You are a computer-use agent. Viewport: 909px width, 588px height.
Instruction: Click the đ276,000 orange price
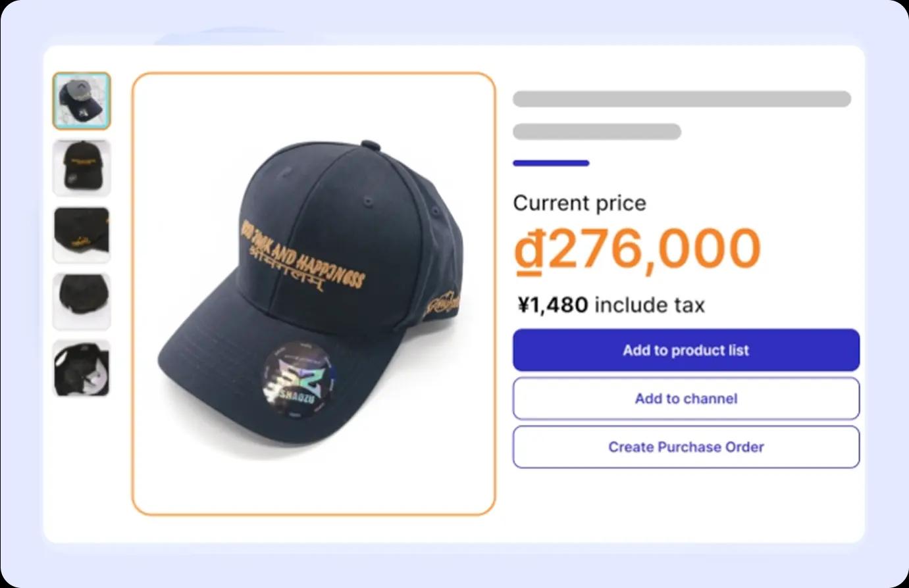coord(637,249)
